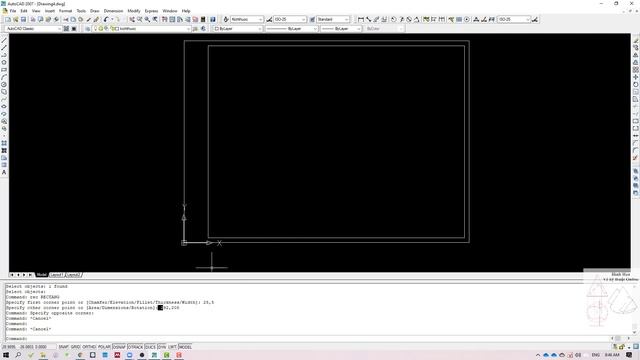The image size is (640, 360).
Task: Open the ByLayer lineweight dropdown
Action: tap(341, 29)
